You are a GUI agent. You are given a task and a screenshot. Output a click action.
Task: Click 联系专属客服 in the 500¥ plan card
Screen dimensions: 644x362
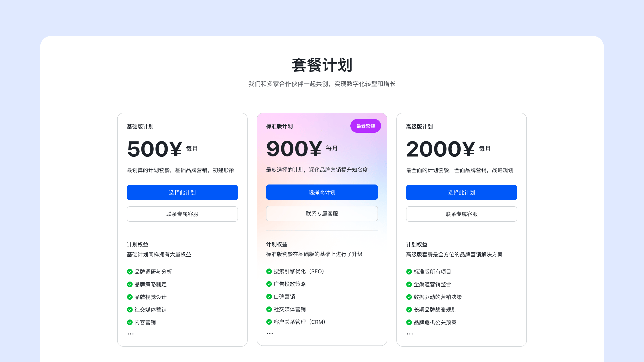point(182,214)
